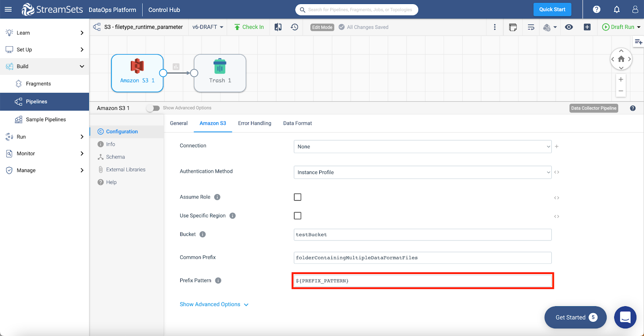Switch to the General tab

coord(179,123)
